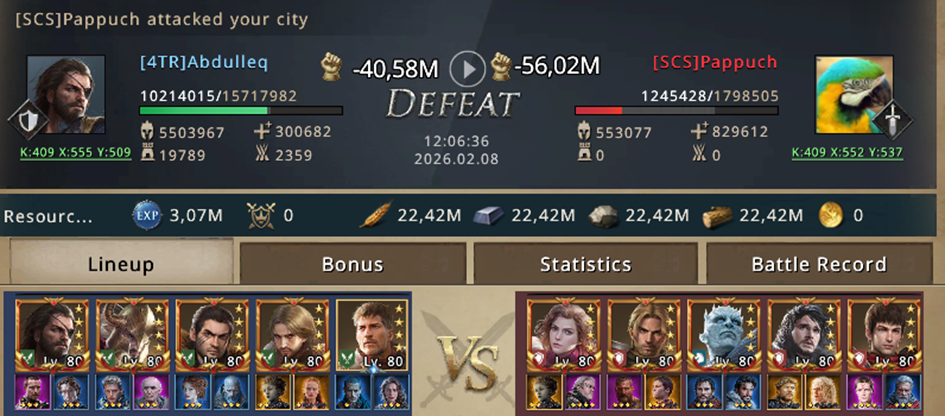The width and height of the screenshot is (945, 416).
Task: Play the battle replay
Action: (467, 68)
